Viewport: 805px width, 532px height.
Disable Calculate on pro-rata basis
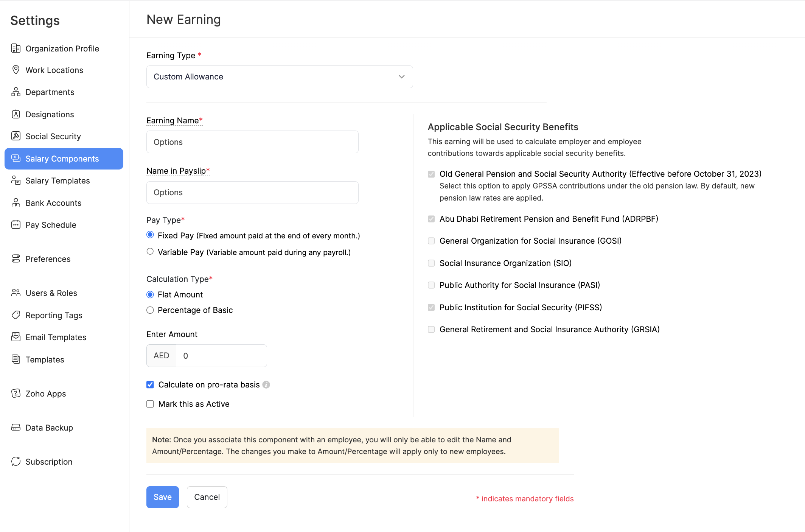coord(150,384)
